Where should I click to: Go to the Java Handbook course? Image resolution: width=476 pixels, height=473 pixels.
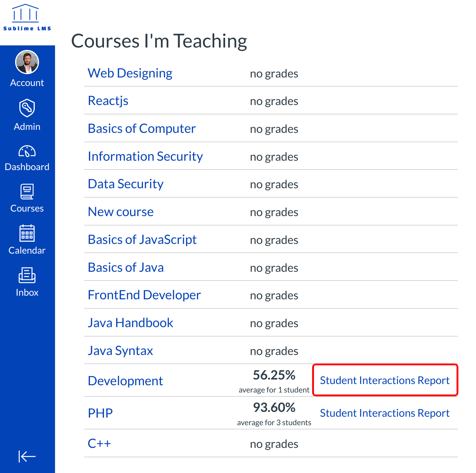(x=130, y=323)
